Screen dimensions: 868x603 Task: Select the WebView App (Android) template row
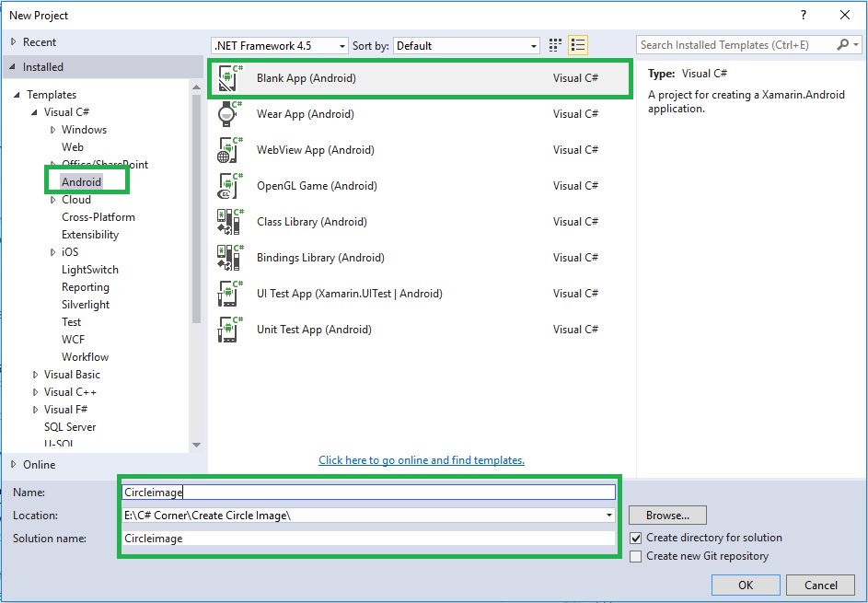(x=420, y=150)
